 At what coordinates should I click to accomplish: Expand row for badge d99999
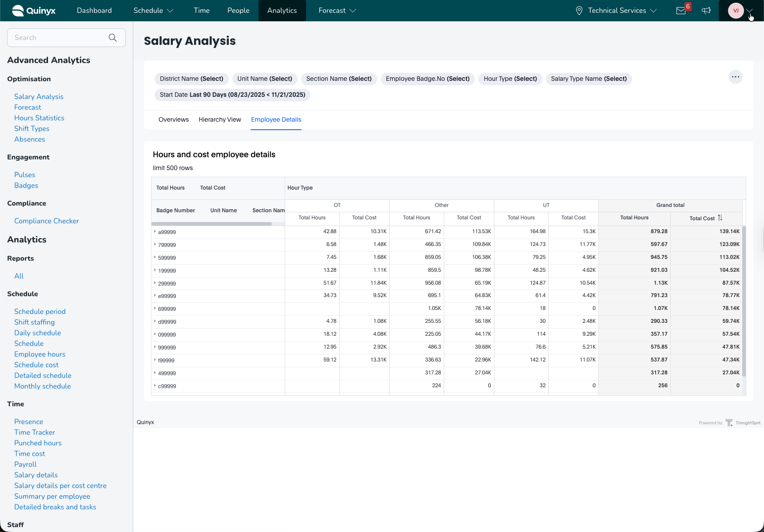155,322
